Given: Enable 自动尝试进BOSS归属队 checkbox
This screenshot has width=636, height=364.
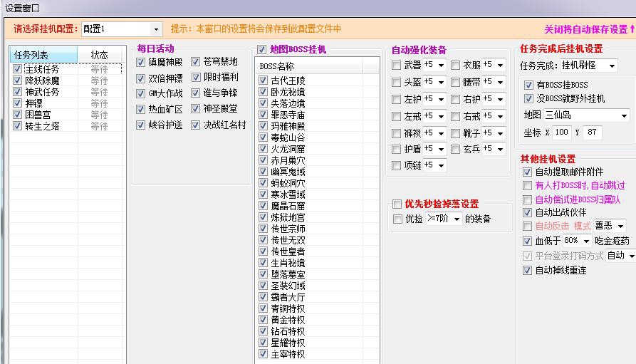Looking at the screenshot, I should point(527,199).
